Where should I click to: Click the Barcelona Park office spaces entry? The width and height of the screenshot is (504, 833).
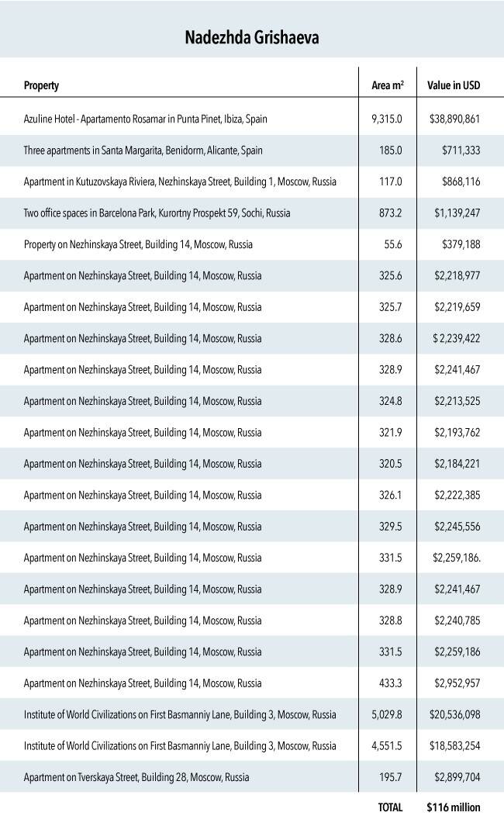pyautogui.click(x=157, y=213)
